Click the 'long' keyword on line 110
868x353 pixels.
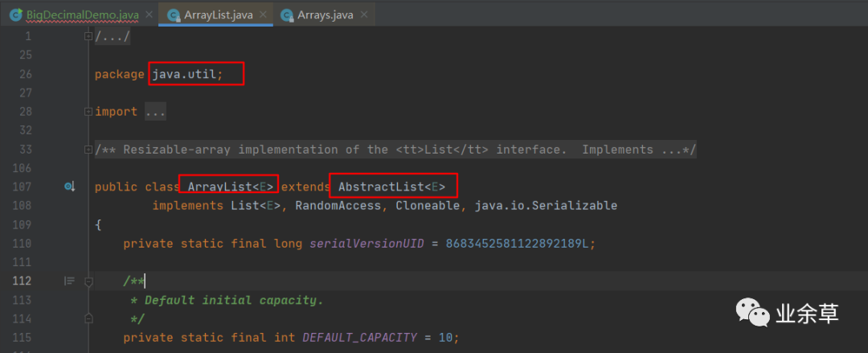coord(288,244)
